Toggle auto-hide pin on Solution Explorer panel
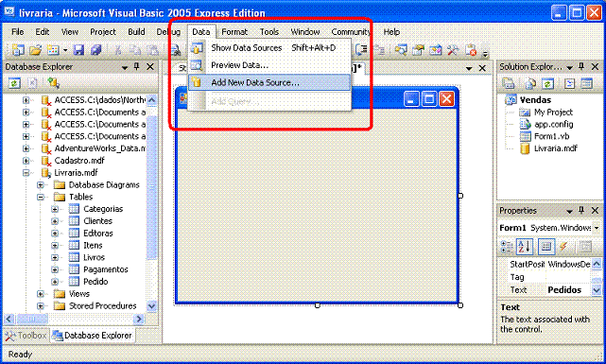Viewport: 606px width, 364px height. (x=581, y=67)
